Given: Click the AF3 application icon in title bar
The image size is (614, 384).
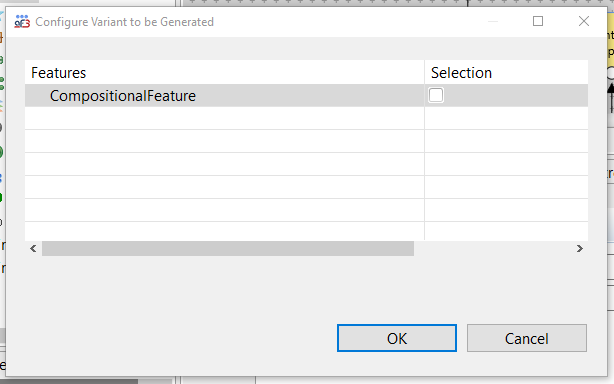Looking at the screenshot, I should pos(22,22).
